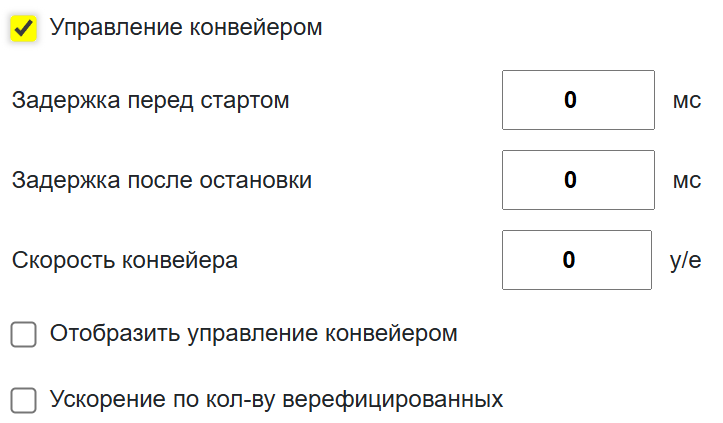Click the Ускорение по кол-ву верефицированных label
Viewport: 723px width, 423px height.
click(x=276, y=401)
